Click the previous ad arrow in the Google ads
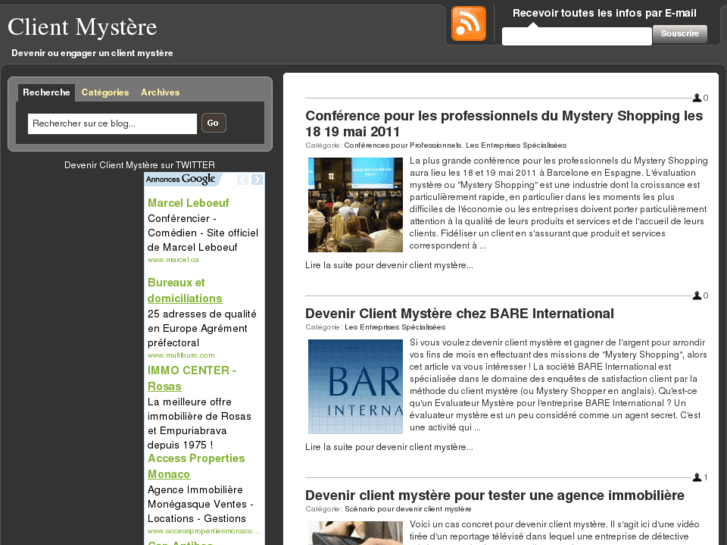This screenshot has height=545, width=727. point(242,180)
